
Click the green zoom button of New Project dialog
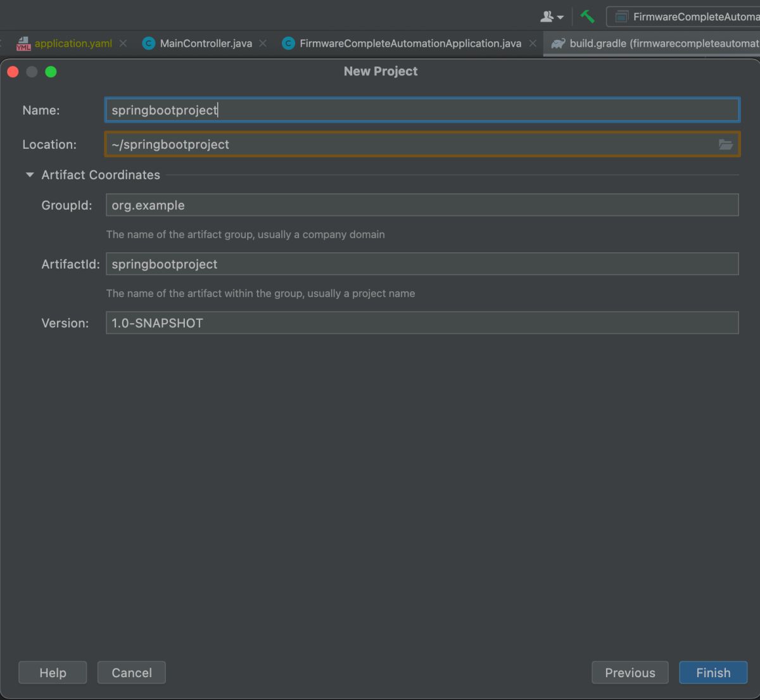point(51,72)
